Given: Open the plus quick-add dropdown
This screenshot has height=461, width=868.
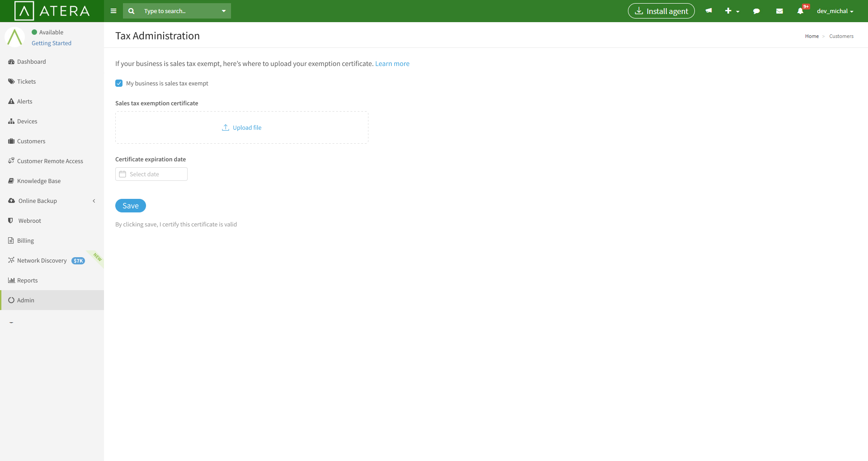Looking at the screenshot, I should pyautogui.click(x=732, y=11).
